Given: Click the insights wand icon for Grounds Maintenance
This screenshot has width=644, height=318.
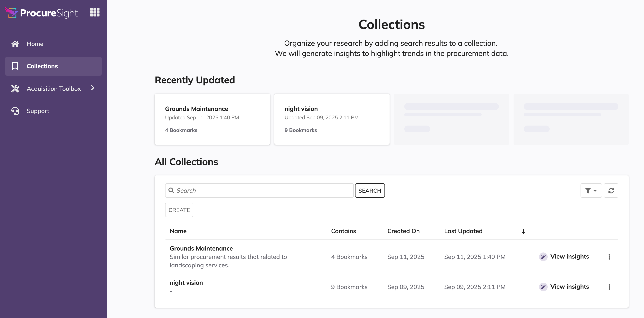Looking at the screenshot, I should pyautogui.click(x=543, y=257).
